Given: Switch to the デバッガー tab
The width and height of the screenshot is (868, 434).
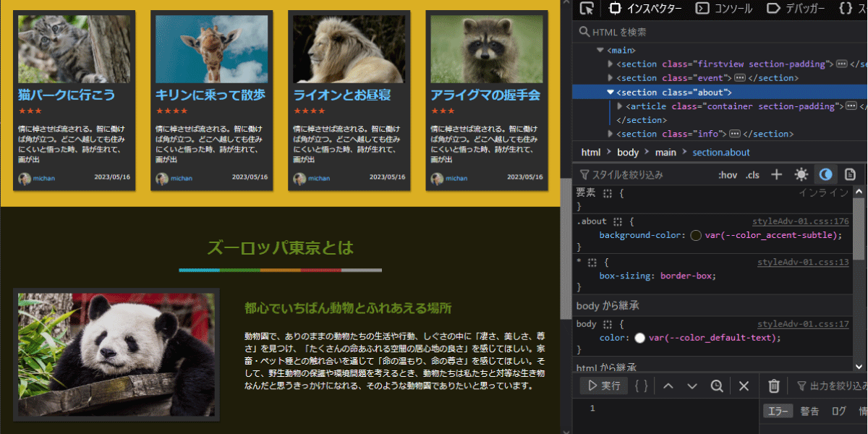Looking at the screenshot, I should [x=796, y=9].
